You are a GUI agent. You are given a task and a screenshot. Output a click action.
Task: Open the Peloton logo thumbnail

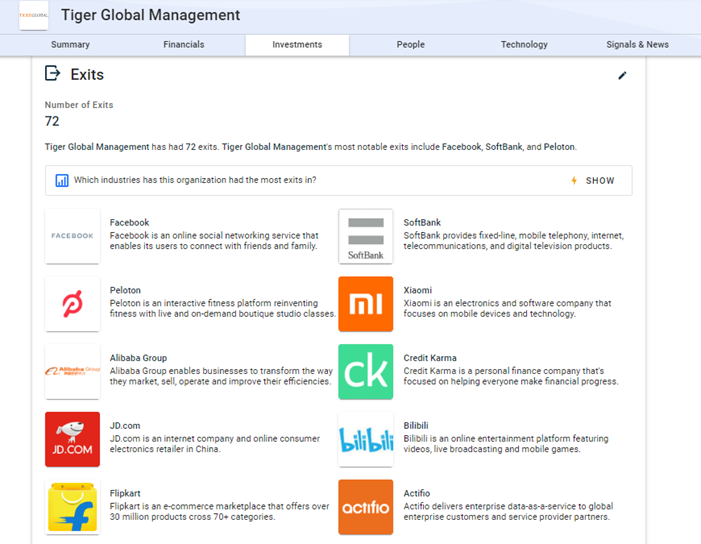coord(72,304)
